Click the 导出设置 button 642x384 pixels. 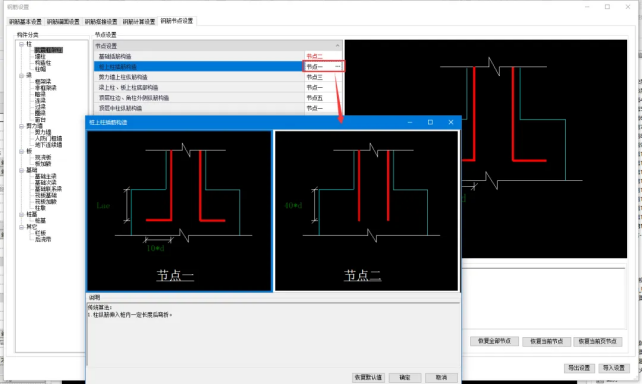pos(579,368)
